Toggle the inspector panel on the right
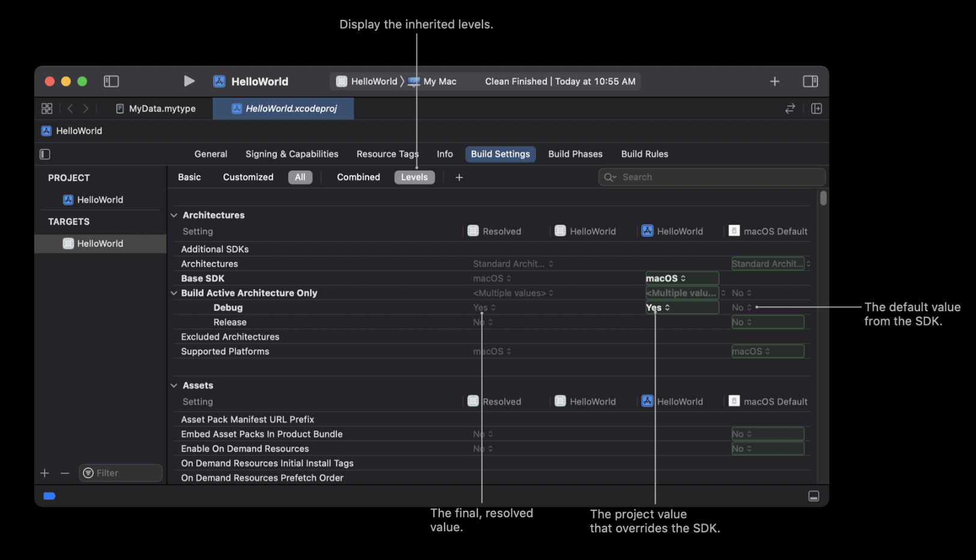Screen dimensions: 976x560 [810, 81]
